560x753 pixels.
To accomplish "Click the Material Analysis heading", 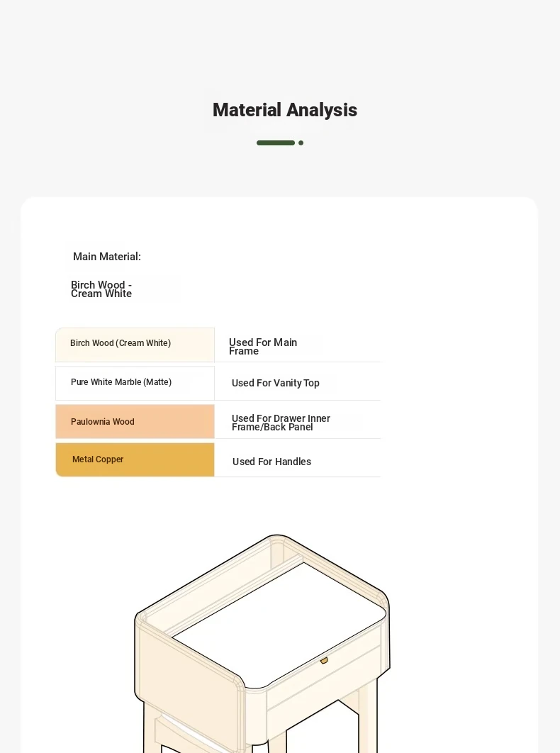I will click(285, 110).
